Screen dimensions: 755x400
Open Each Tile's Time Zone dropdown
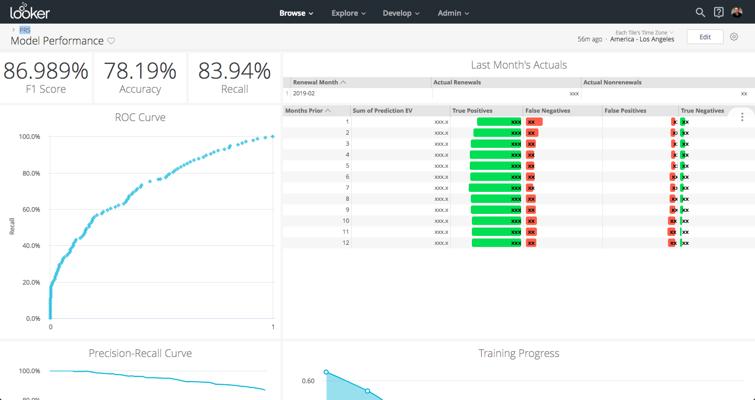(644, 33)
